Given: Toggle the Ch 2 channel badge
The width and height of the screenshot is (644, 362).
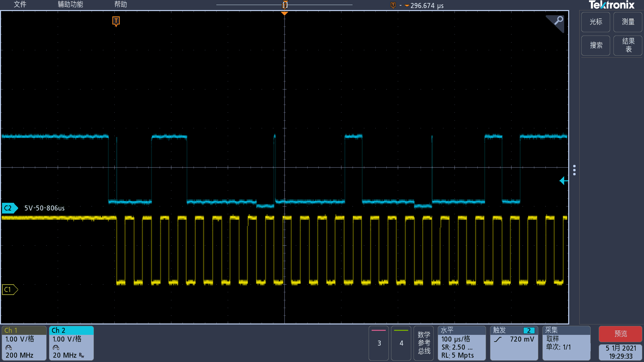Looking at the screenshot, I should click(71, 343).
